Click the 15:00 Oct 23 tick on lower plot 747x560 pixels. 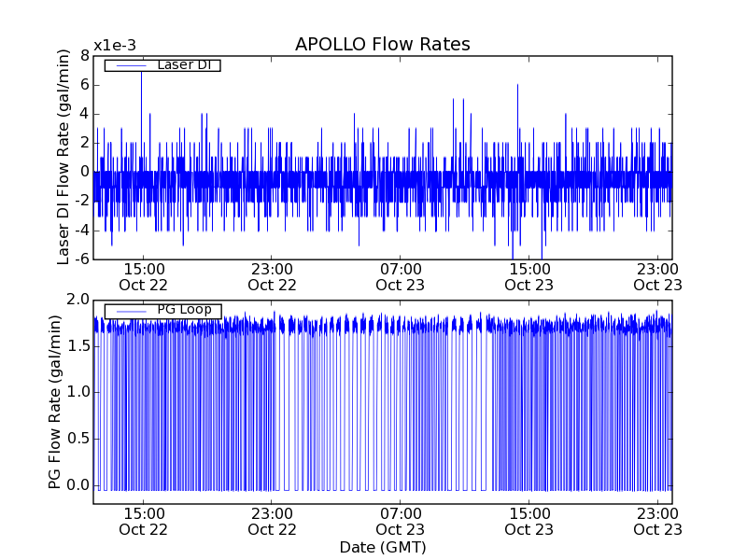coord(529,521)
